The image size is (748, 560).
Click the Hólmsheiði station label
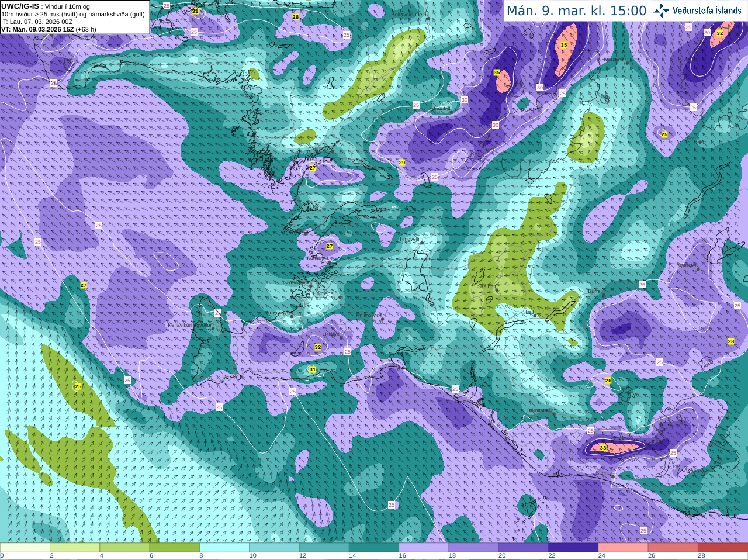pos(326,293)
